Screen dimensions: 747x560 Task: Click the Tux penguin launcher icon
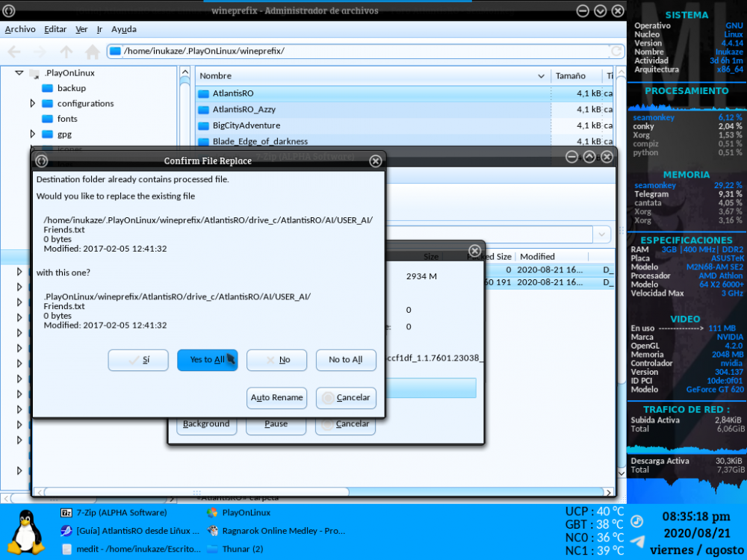coord(28,532)
